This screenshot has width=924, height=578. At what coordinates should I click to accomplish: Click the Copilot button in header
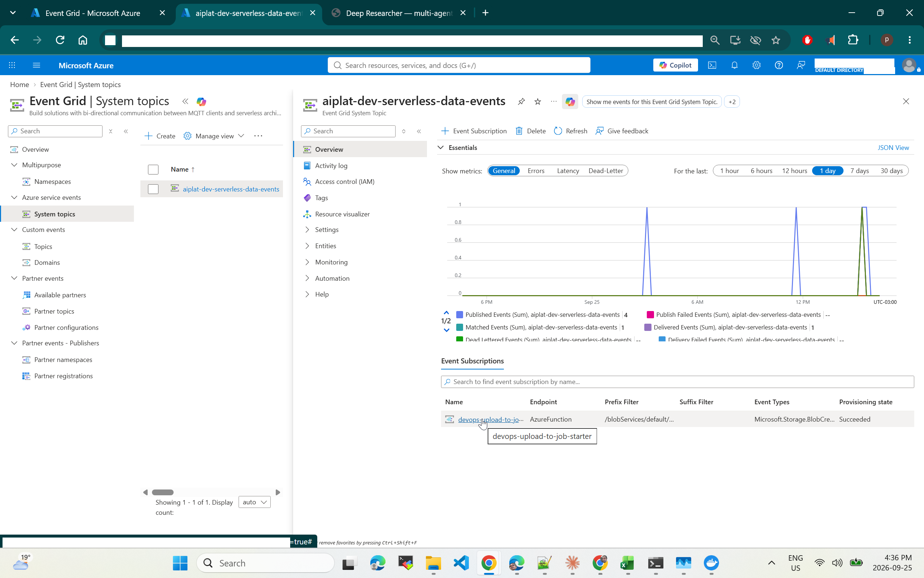[675, 65]
